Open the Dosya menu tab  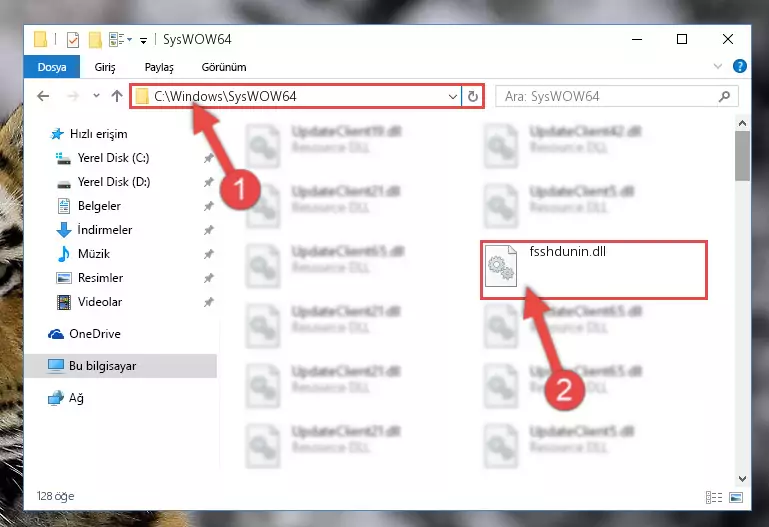click(x=52, y=67)
